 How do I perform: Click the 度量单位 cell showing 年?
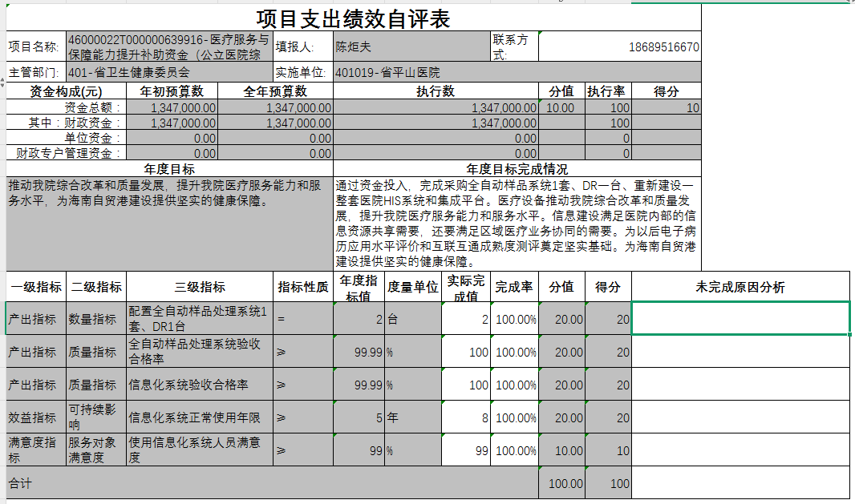412,417
